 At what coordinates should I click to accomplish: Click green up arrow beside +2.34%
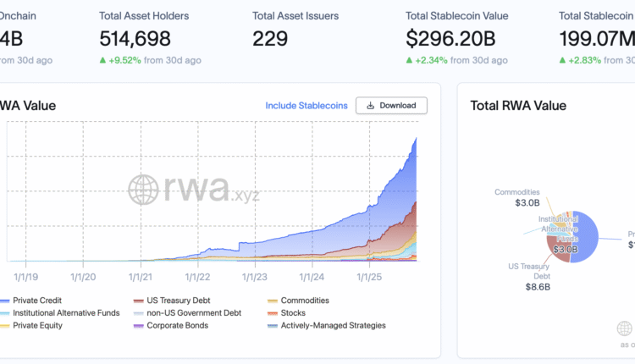coord(410,60)
